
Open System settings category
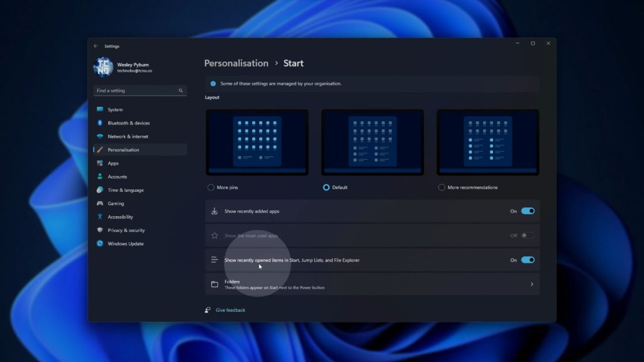[140, 109]
